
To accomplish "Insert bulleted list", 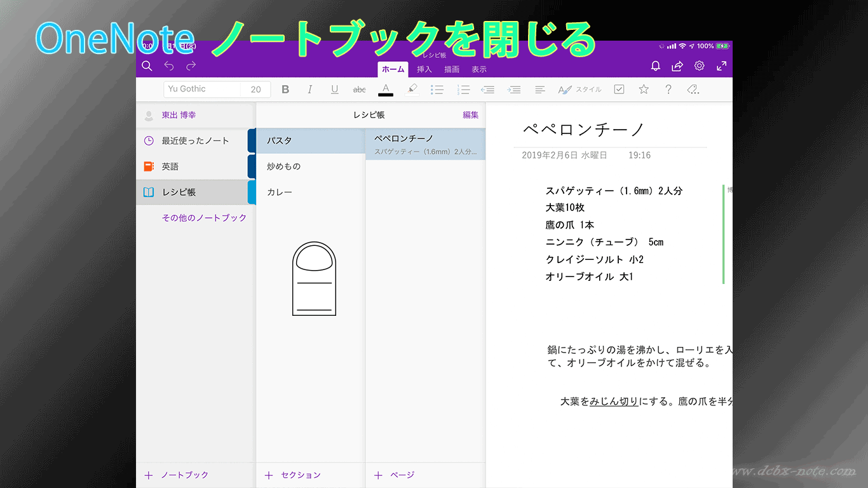I will (x=437, y=90).
